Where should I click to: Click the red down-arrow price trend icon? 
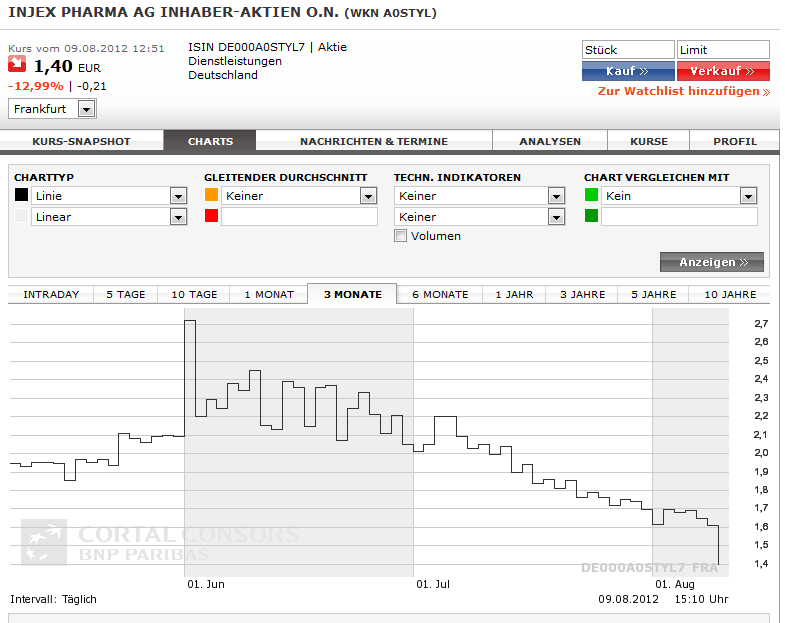point(17,64)
